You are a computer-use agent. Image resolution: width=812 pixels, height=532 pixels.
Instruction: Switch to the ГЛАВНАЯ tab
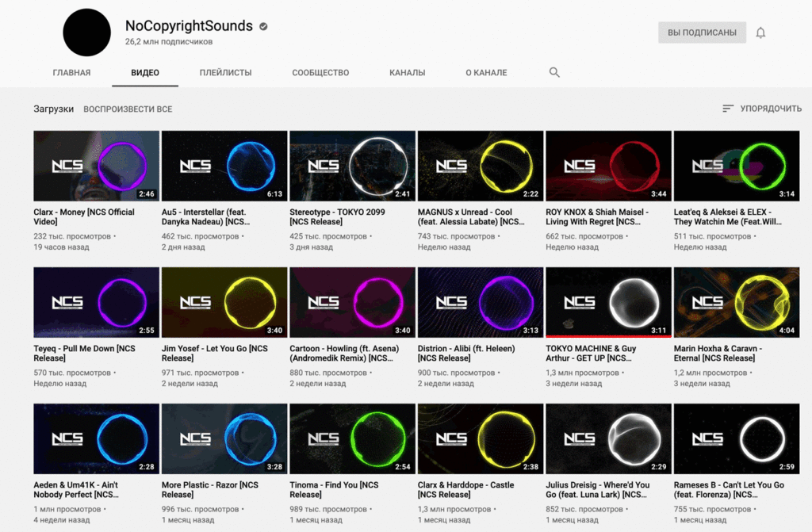click(x=71, y=72)
